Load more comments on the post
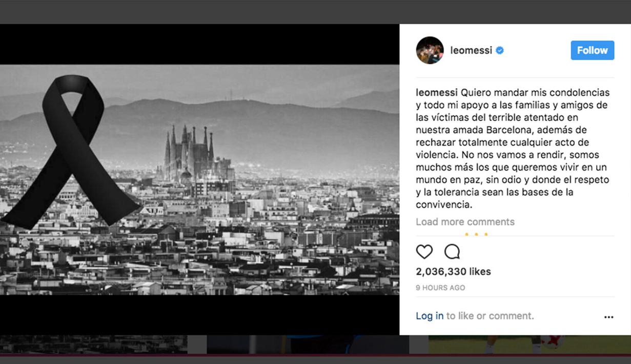This screenshot has height=364, width=631. point(465,221)
